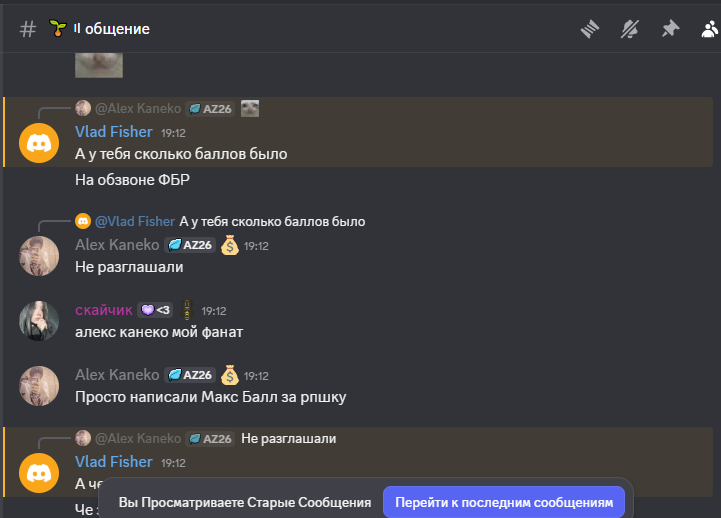721x518 pixels.
Task: Click the role icon right of скайчик's "<3" tag
Action: coord(188,310)
